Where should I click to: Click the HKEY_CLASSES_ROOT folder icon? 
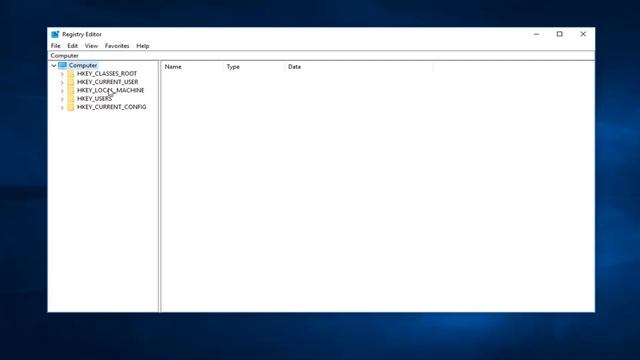[71, 73]
